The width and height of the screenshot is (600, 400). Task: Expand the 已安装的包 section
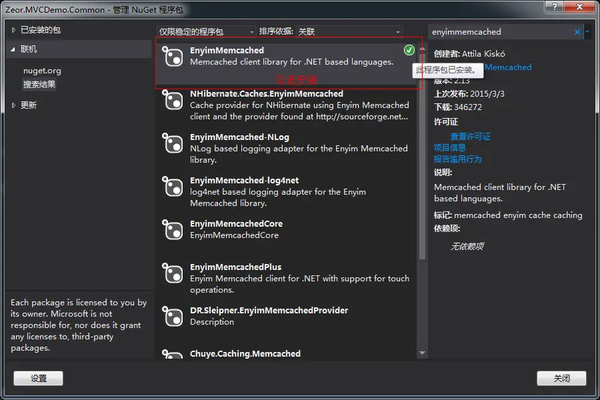tap(13, 30)
